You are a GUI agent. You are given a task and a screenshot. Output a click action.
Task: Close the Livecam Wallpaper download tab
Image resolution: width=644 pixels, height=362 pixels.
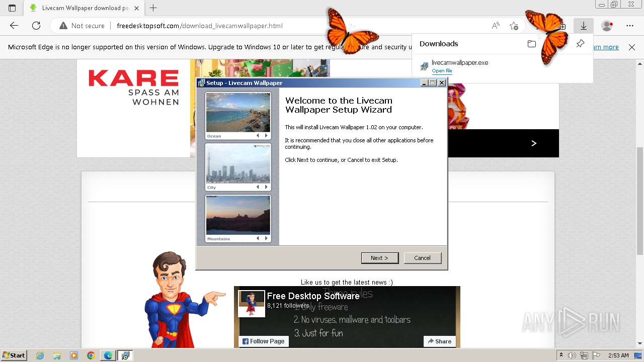point(136,8)
